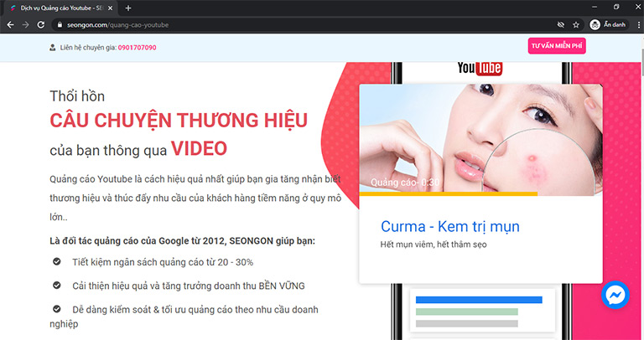Click the yellow ad progress bar
Viewport: 644px width, 340px height.
448,193
